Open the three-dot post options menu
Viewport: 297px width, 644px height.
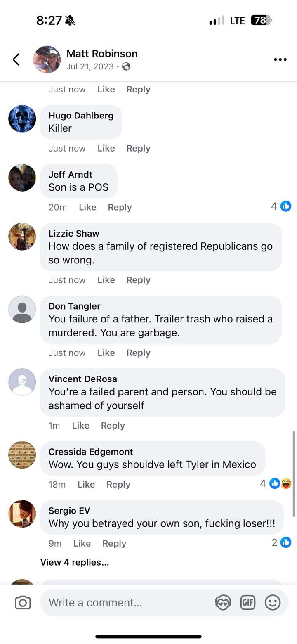(280, 59)
